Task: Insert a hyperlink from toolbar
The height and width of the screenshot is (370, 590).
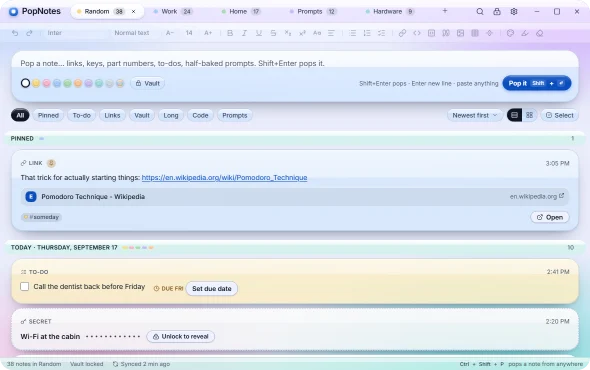Action: (x=402, y=33)
